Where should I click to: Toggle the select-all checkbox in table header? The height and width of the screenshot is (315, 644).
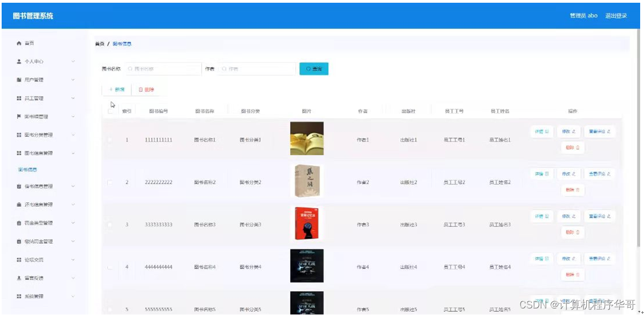[110, 111]
